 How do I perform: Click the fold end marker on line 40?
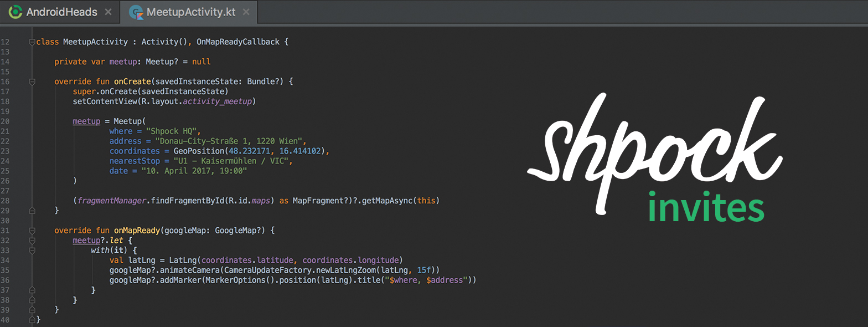pyautogui.click(x=32, y=320)
